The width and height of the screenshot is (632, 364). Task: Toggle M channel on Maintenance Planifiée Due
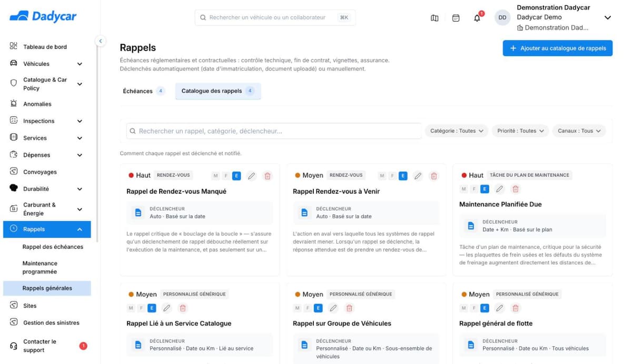tap(463, 189)
